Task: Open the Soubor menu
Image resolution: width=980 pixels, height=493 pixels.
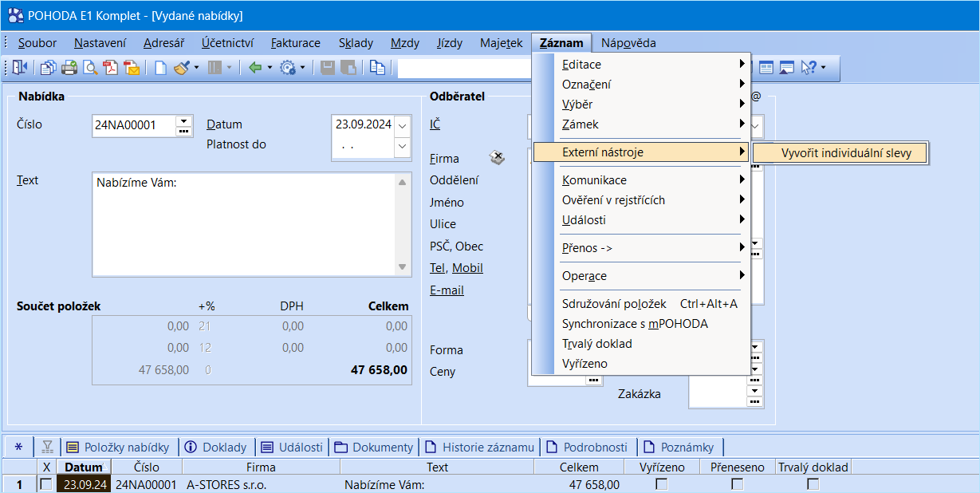Action: tap(37, 43)
